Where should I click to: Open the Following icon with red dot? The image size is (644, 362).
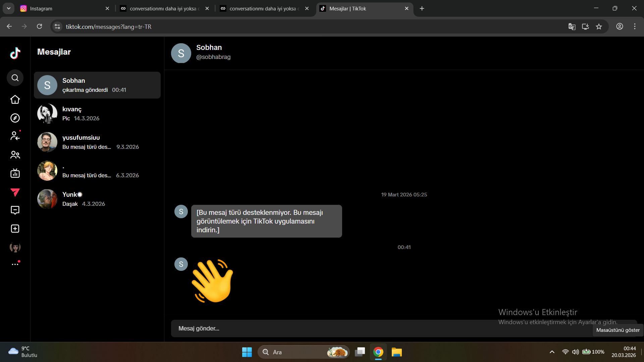[15, 136]
